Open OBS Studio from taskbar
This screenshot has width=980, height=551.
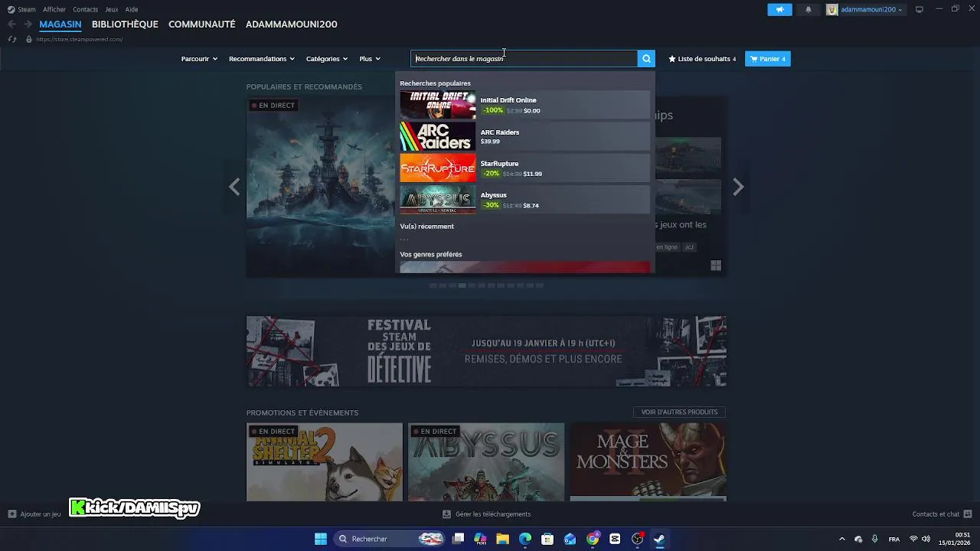pyautogui.click(x=637, y=539)
